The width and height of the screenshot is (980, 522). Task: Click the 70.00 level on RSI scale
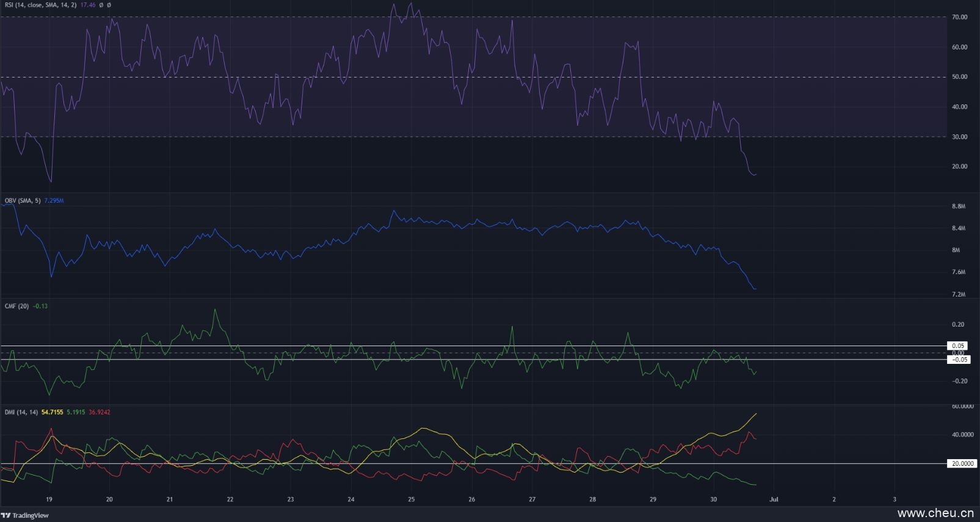(x=959, y=17)
